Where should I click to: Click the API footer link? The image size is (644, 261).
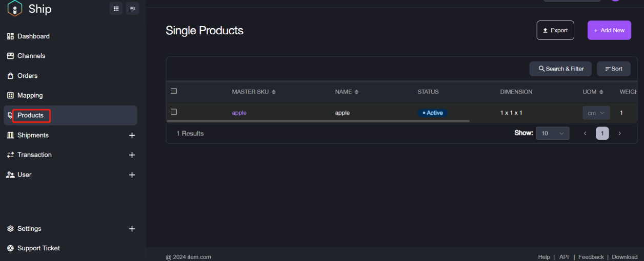[564, 257]
